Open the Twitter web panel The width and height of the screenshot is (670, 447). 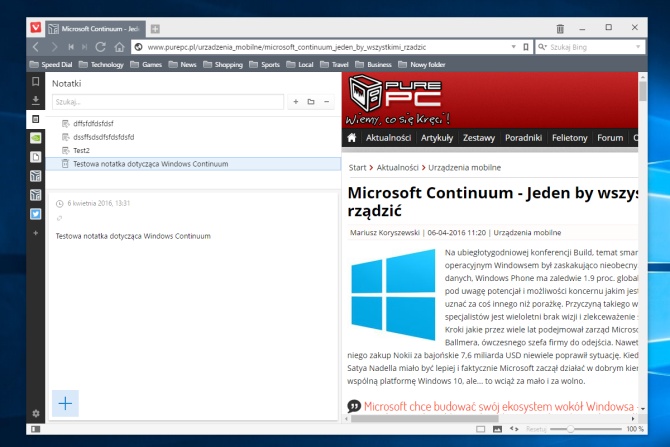35,214
